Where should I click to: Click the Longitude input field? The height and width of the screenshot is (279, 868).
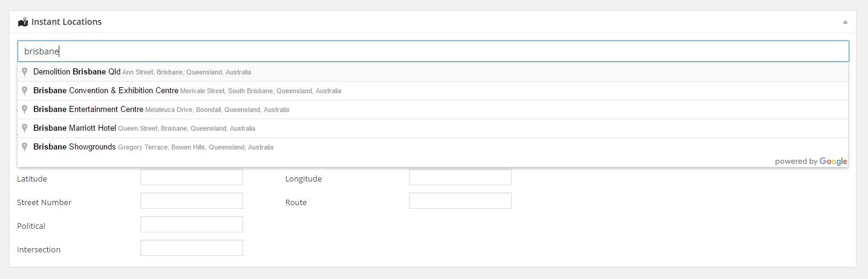[460, 177]
